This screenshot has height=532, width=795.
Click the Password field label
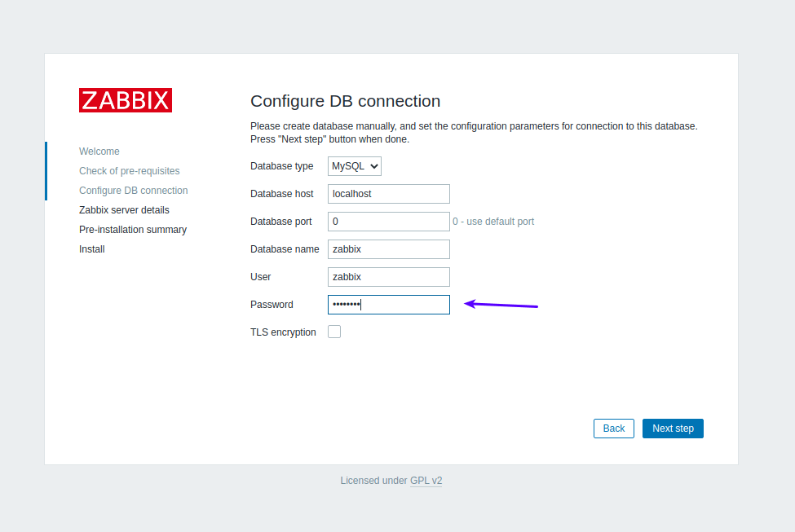pos(272,305)
